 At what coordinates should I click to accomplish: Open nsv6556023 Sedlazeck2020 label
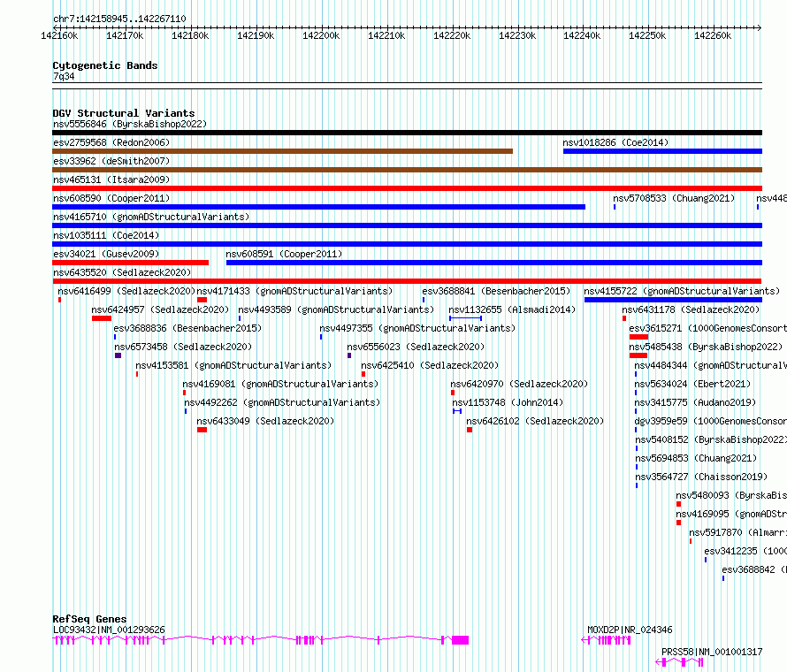(x=416, y=347)
